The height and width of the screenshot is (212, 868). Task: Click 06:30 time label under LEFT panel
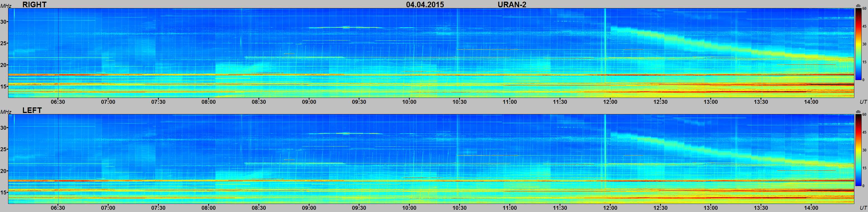[x=58, y=208]
